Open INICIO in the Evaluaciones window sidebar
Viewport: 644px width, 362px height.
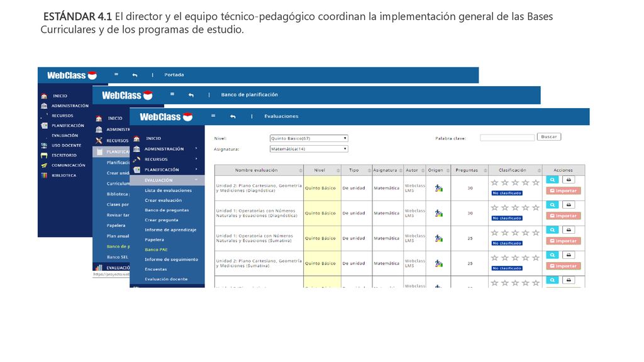coord(153,138)
